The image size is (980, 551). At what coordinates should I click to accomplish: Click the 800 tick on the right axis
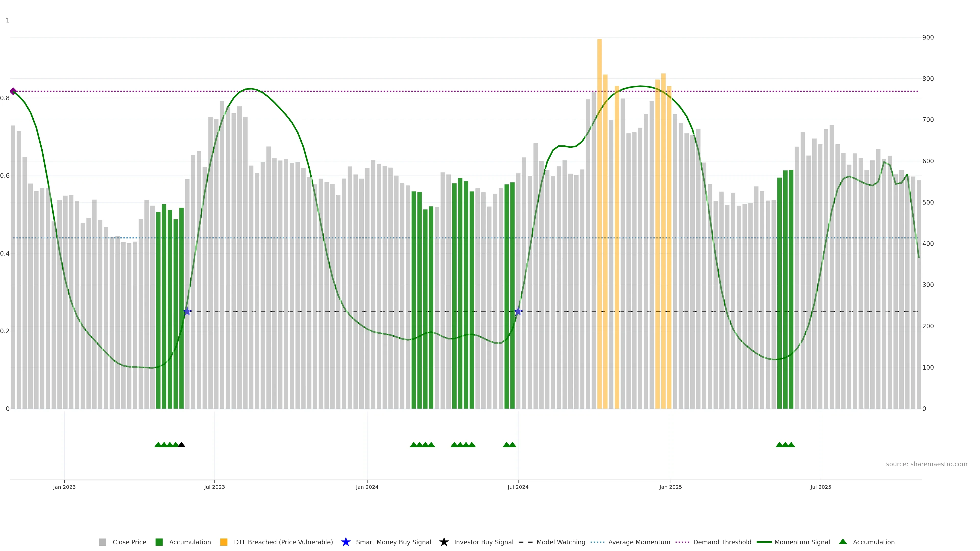(928, 79)
